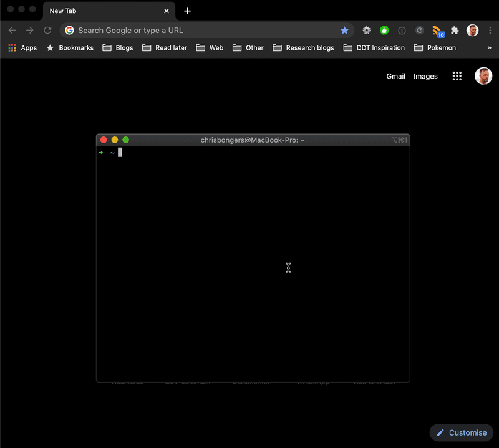Open the Gmail link
This screenshot has height=448, width=499.
396,75
